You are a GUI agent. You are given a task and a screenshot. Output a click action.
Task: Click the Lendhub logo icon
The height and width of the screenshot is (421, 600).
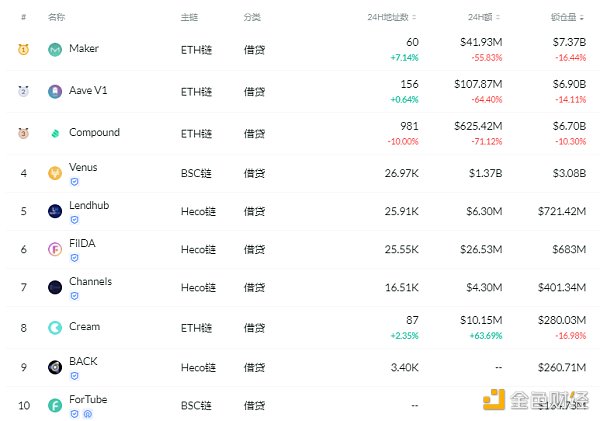pos(55,211)
